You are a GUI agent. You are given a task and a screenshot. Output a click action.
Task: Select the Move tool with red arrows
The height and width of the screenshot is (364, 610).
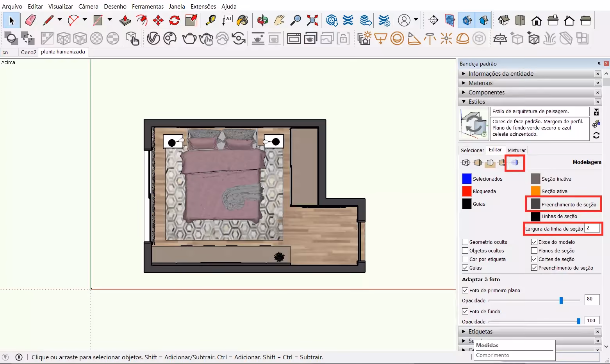click(x=158, y=20)
